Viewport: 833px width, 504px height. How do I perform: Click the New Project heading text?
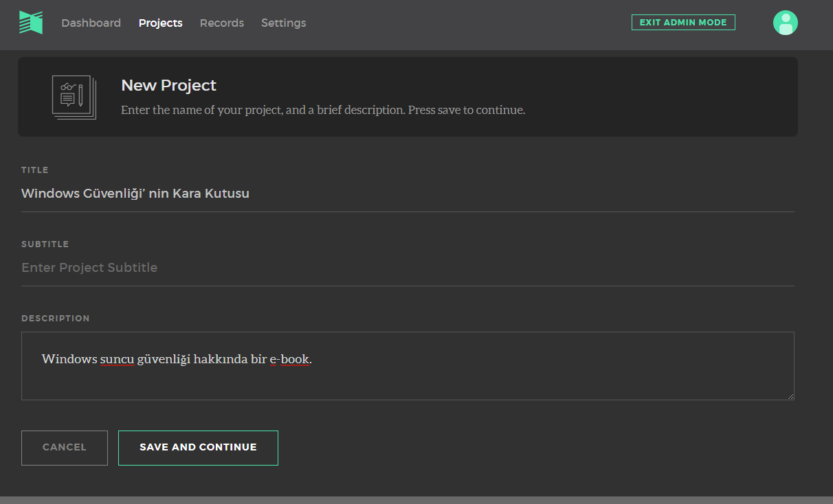[x=169, y=86]
